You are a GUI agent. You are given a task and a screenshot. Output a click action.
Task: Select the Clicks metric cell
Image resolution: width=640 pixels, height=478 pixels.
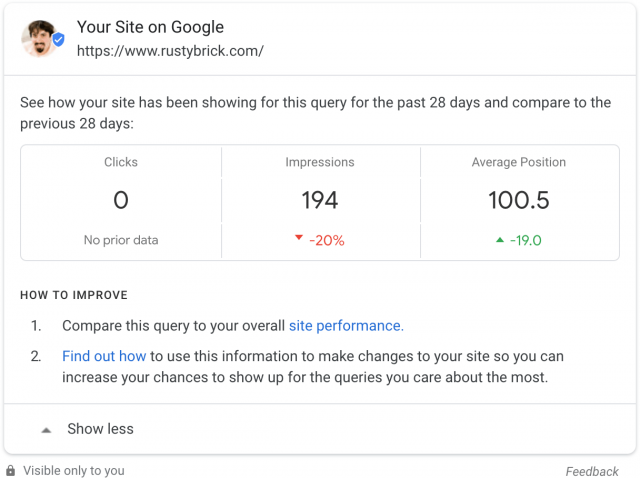(121, 202)
